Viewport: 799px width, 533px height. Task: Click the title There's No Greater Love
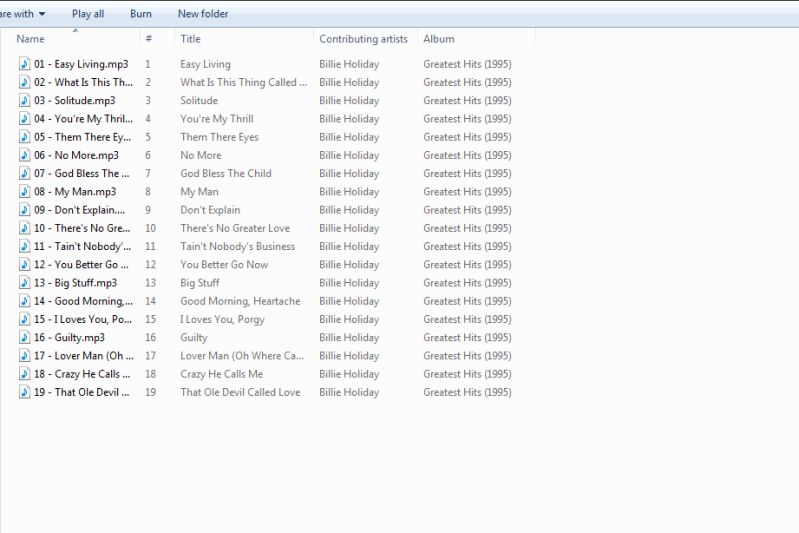[x=235, y=228]
